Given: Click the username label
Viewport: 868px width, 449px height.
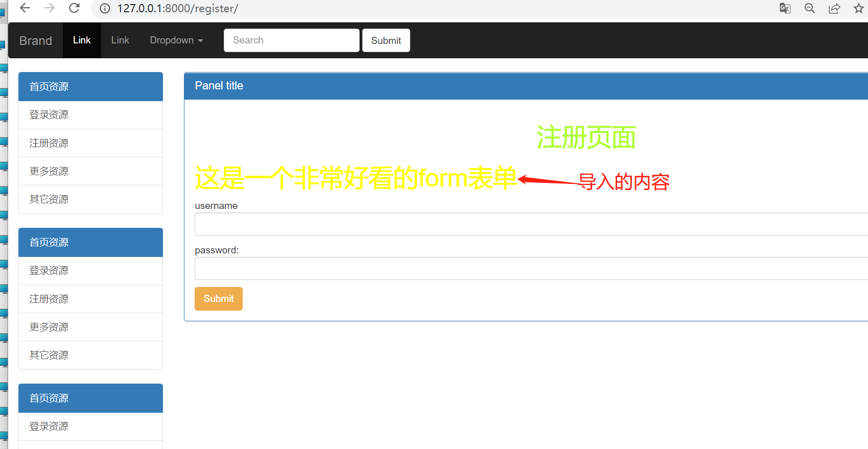Looking at the screenshot, I should pos(216,206).
